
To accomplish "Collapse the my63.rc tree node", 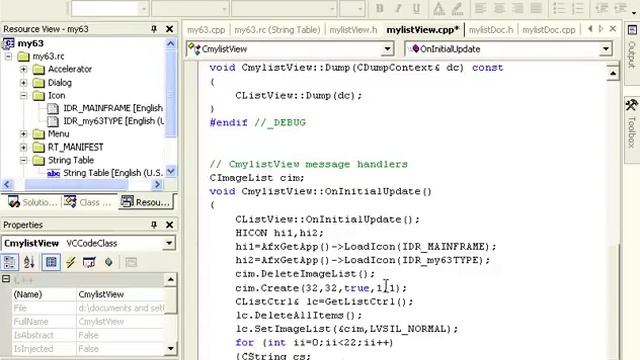I will [8, 56].
